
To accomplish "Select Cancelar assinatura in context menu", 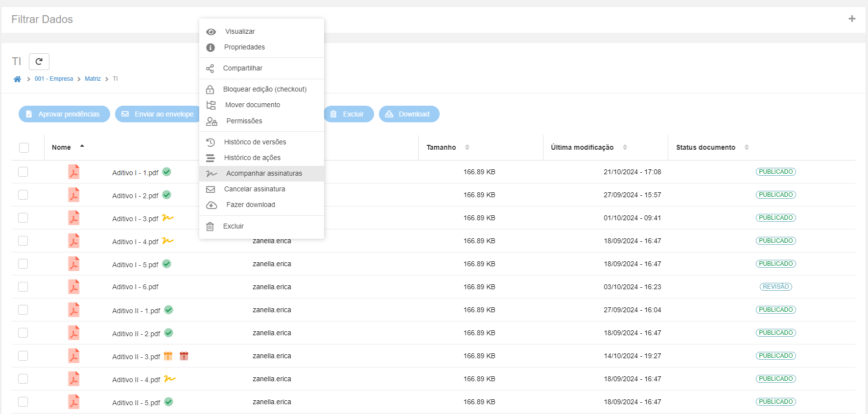I will pyautogui.click(x=261, y=189).
